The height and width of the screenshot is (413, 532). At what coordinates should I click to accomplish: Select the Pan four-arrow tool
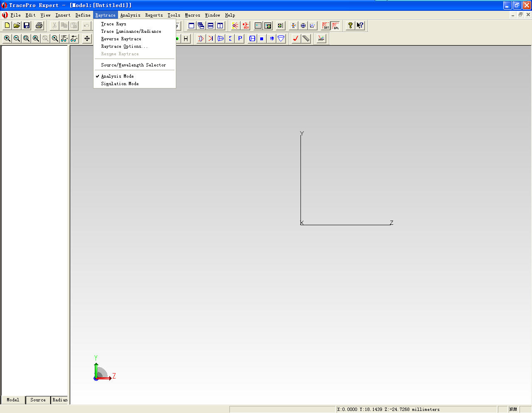pyautogui.click(x=87, y=39)
